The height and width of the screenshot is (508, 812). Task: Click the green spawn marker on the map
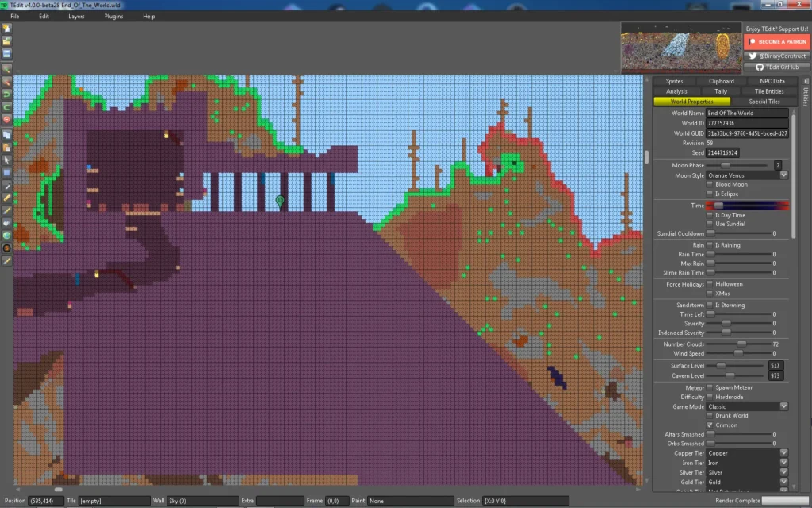pos(280,201)
